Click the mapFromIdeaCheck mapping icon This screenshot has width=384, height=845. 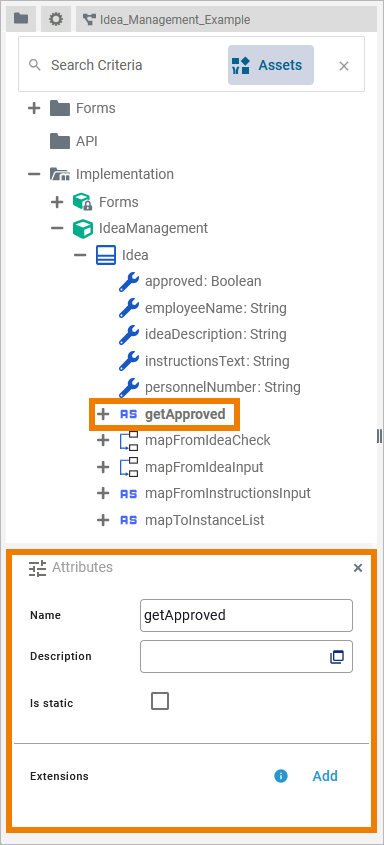pos(129,440)
